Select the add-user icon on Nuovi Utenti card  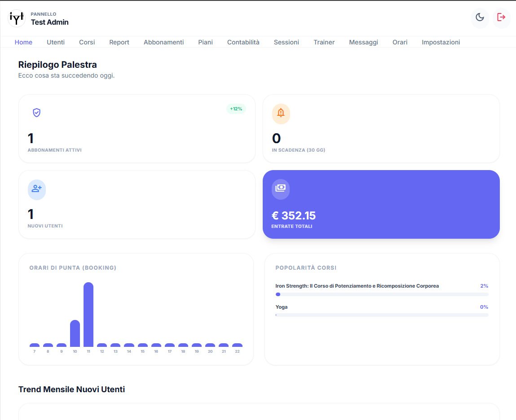click(36, 189)
